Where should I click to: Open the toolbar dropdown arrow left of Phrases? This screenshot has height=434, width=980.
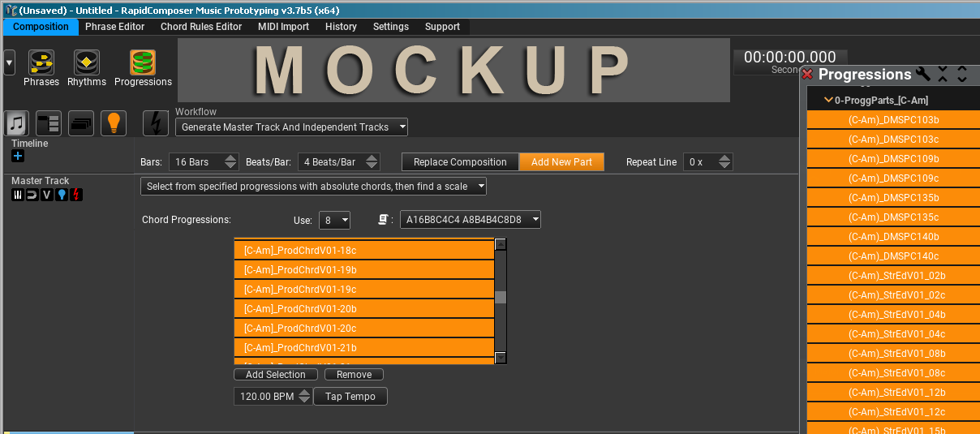click(10, 62)
